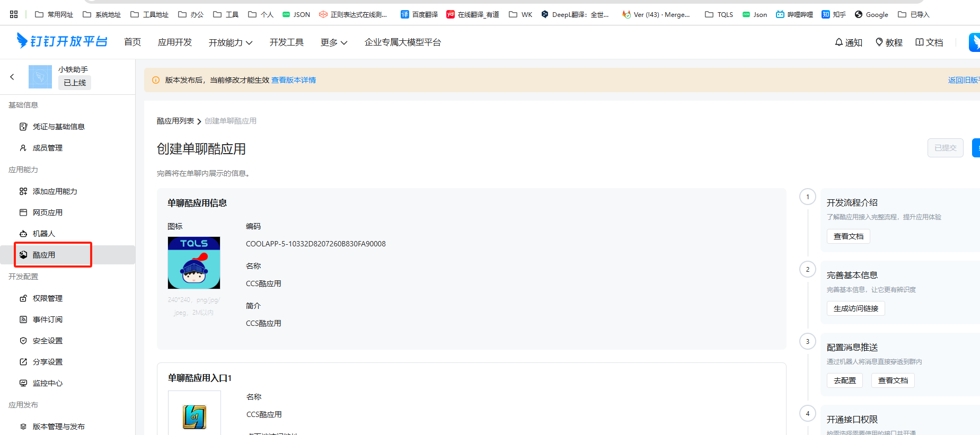Screen dimensions: 980x435
Task: Open the 凭证与基础信息 sidebar item
Action: point(58,127)
